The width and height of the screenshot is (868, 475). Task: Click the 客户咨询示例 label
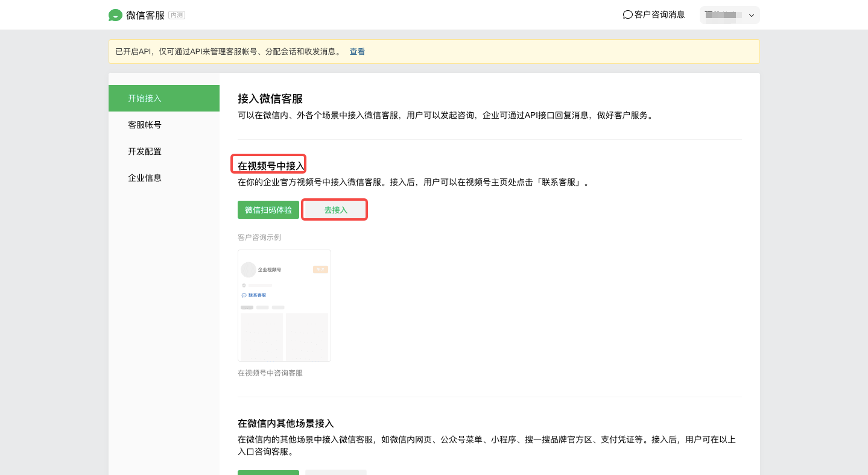(259, 237)
